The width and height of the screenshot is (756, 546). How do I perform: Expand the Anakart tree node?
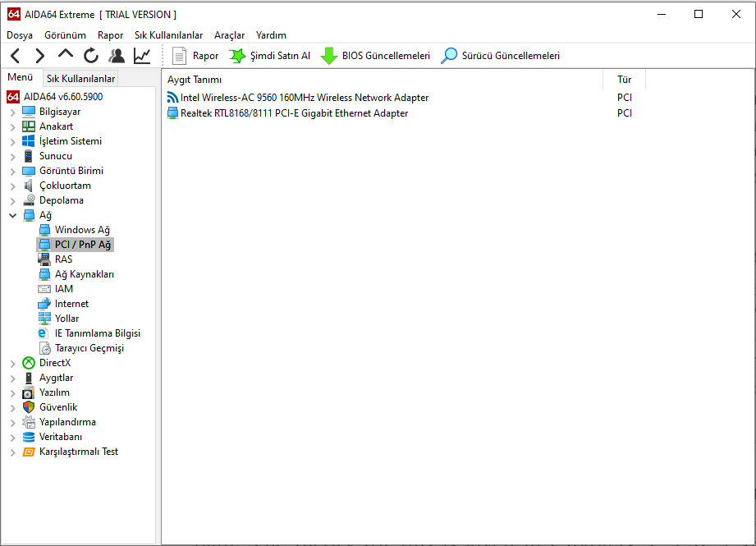(12, 127)
